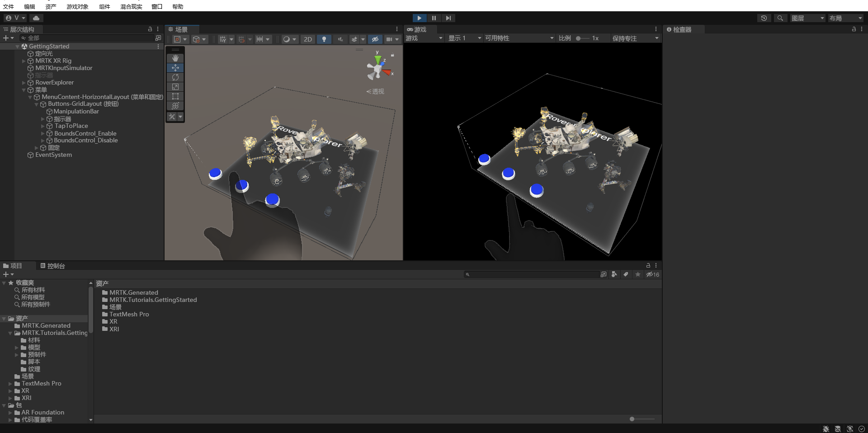Select the Scale tool

pyautogui.click(x=175, y=87)
